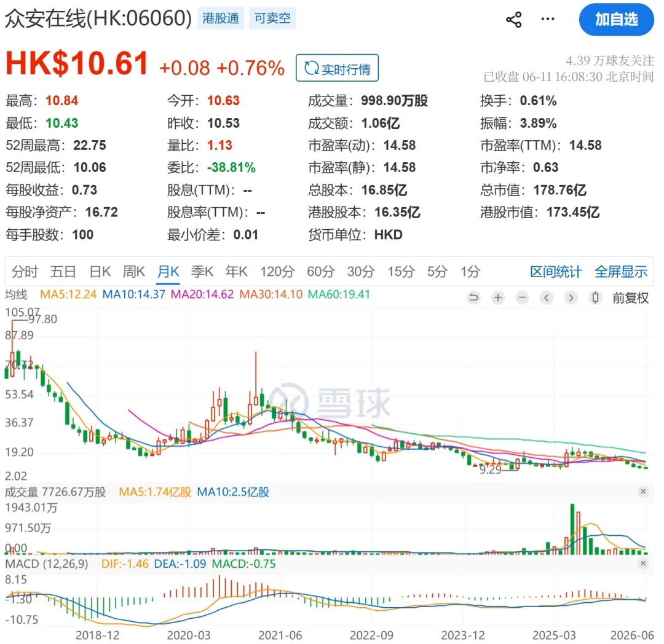Open the more options ellipsis menu

click(548, 19)
